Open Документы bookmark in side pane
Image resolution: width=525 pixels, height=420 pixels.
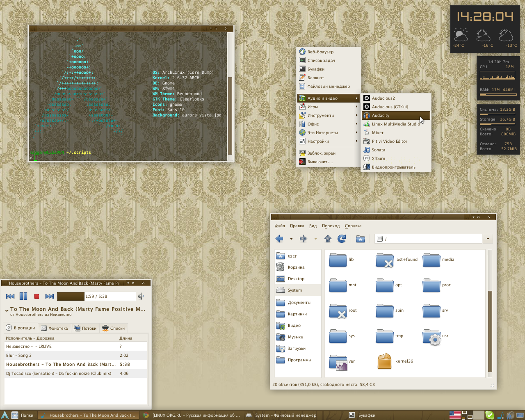297,302
